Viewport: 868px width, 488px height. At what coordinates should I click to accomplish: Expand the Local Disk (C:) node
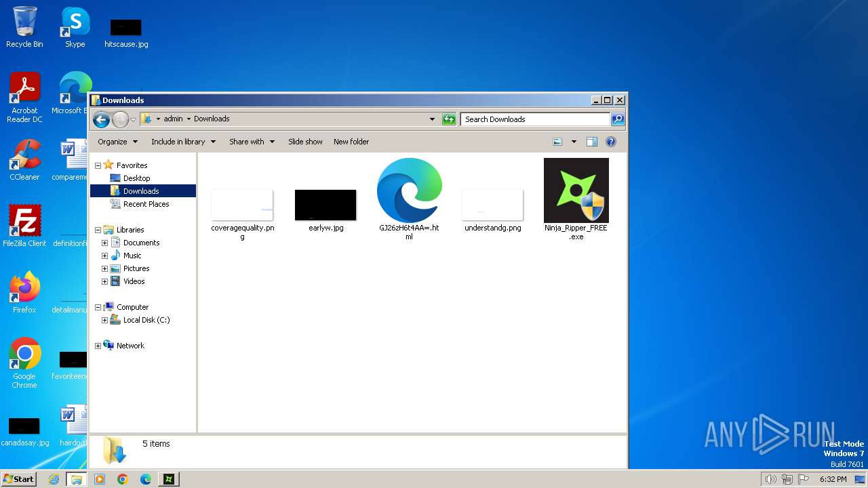[x=104, y=320]
